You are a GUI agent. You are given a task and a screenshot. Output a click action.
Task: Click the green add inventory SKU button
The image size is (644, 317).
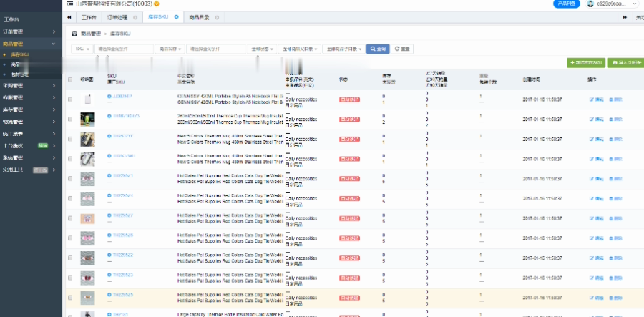(x=585, y=63)
